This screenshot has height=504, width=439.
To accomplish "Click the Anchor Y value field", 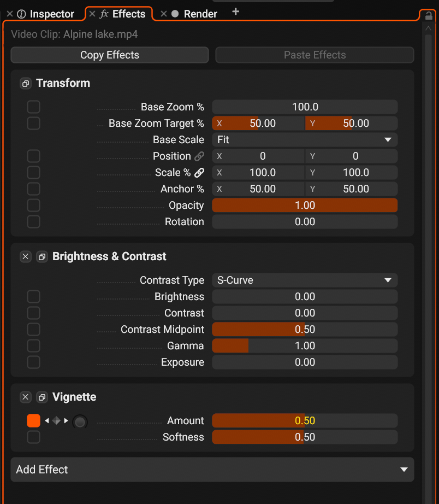I will click(351, 189).
